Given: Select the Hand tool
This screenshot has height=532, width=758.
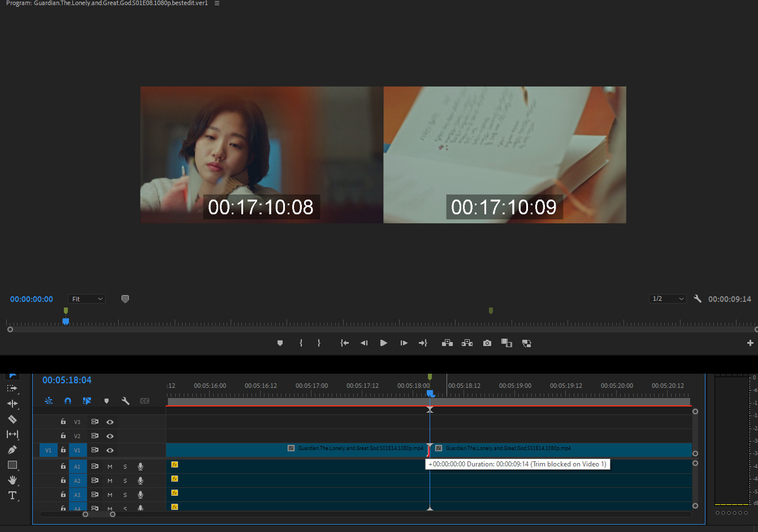Looking at the screenshot, I should [x=12, y=480].
